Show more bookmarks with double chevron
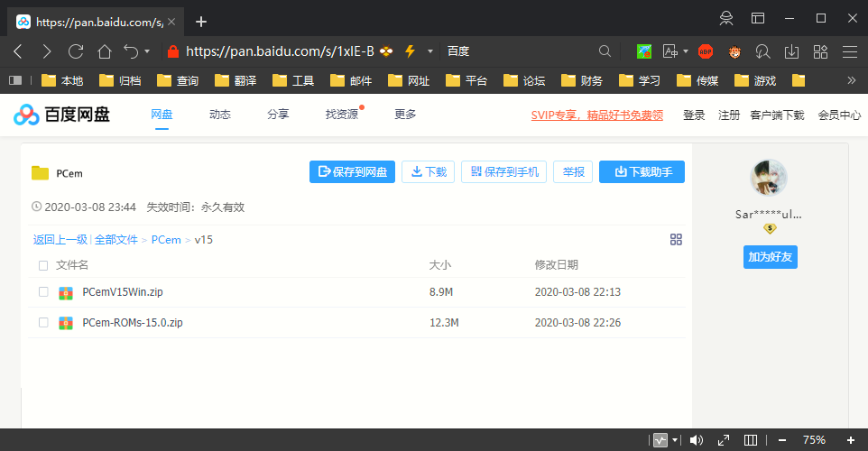The image size is (868, 451). [852, 81]
